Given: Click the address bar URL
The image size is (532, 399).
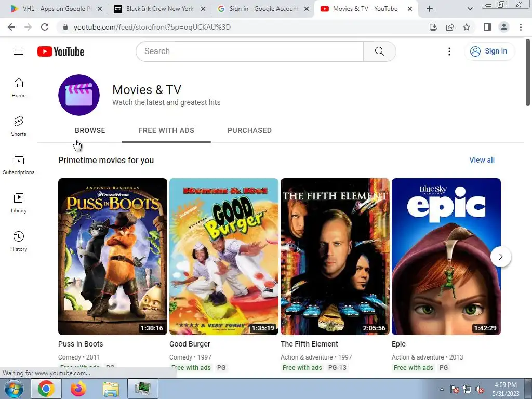Looking at the screenshot, I should (152, 27).
